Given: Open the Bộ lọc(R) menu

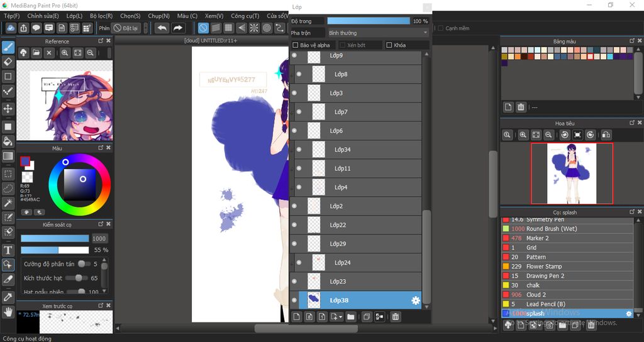Looking at the screenshot, I should (101, 16).
